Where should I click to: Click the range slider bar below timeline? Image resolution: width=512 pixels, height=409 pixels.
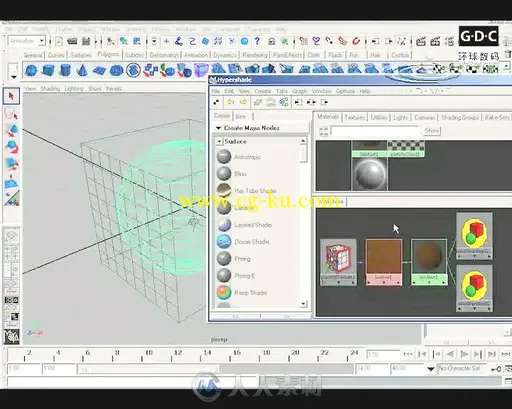(x=148, y=369)
